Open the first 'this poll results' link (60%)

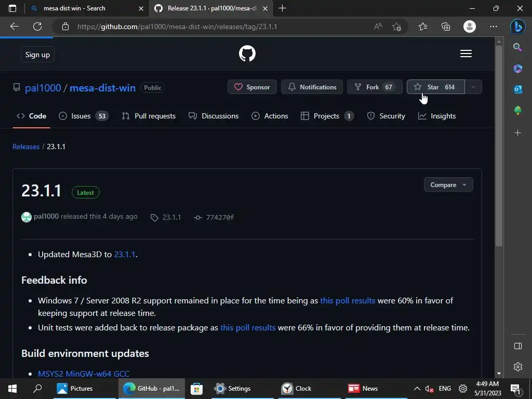click(348, 301)
